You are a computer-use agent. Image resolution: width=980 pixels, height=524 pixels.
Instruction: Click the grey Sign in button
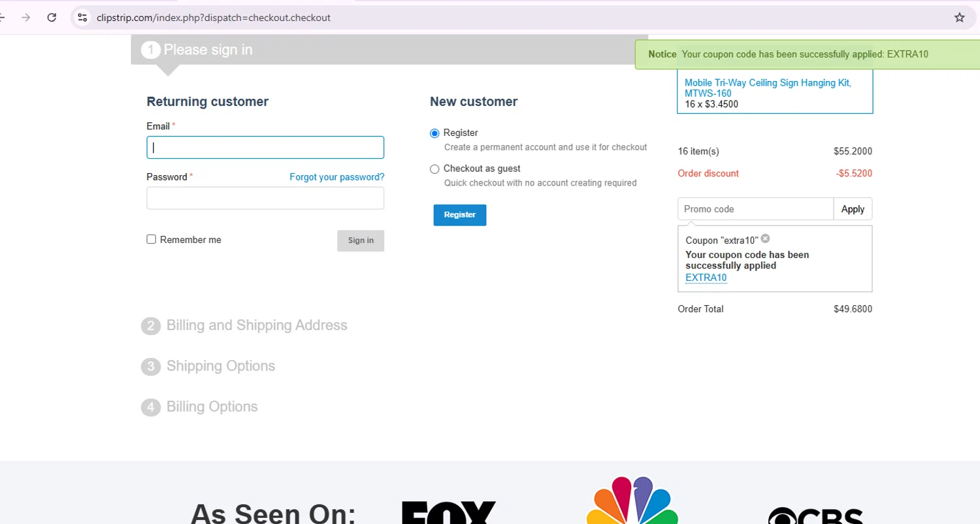pos(361,240)
